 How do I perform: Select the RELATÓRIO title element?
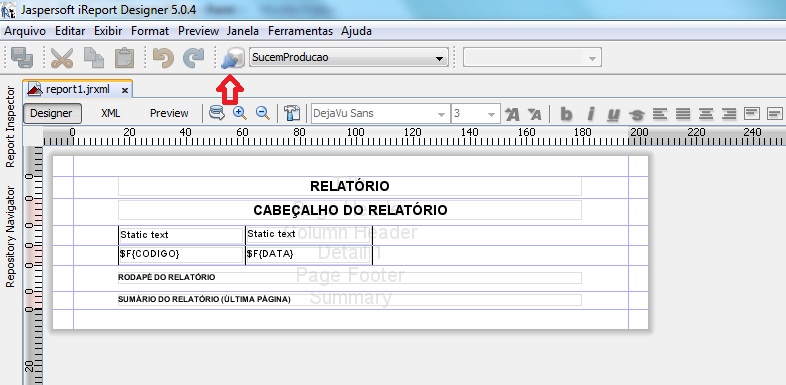coord(349,186)
